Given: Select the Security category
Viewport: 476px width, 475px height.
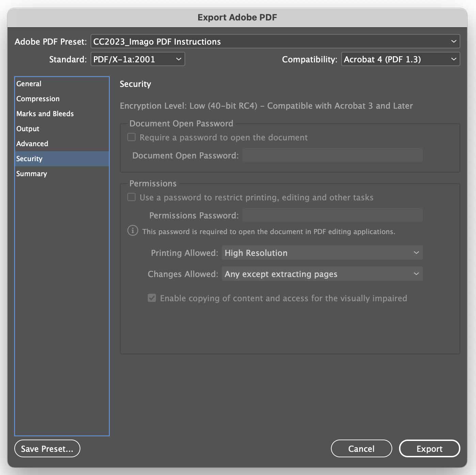Looking at the screenshot, I should tap(62, 159).
